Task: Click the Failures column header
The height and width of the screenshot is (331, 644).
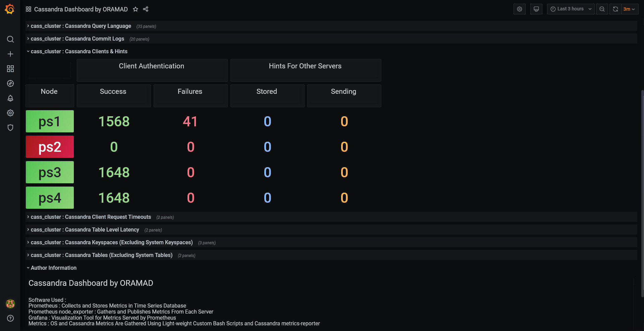Action: click(x=191, y=95)
